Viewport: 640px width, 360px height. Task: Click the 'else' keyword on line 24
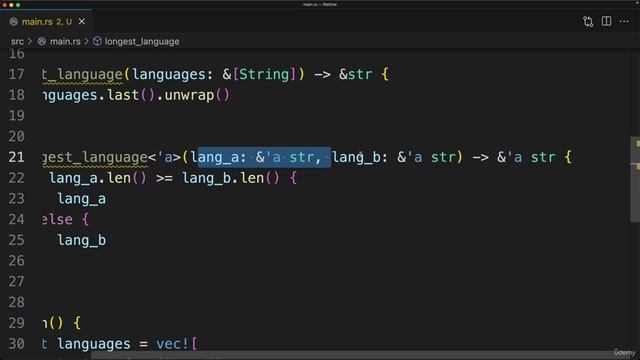[58, 219]
